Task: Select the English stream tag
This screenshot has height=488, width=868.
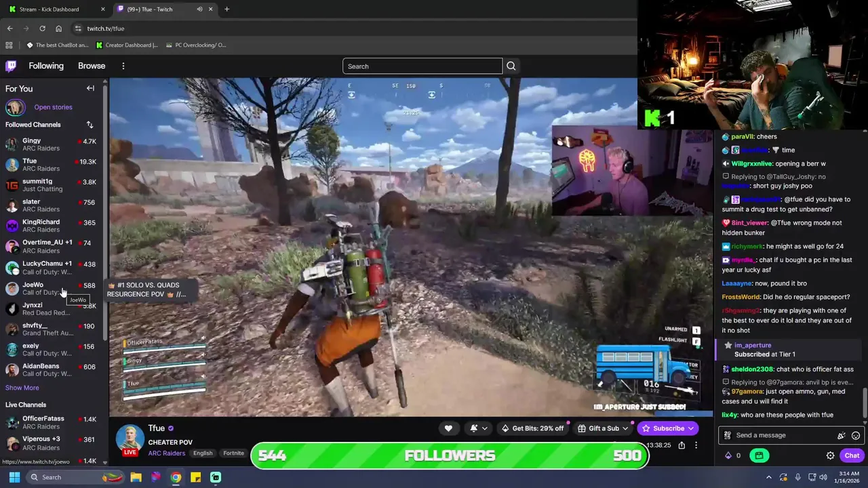Action: coord(203,453)
